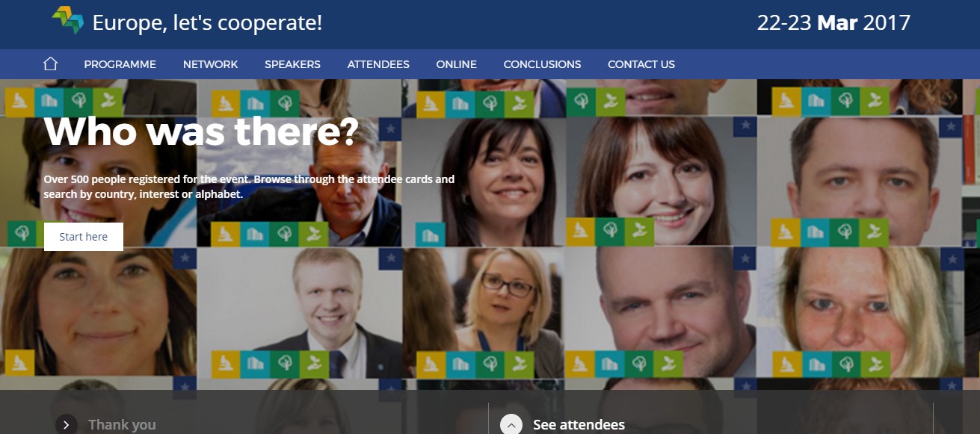Select ATTENDEES in the navigation bar
Viewport: 980px width, 434px height.
click(378, 64)
